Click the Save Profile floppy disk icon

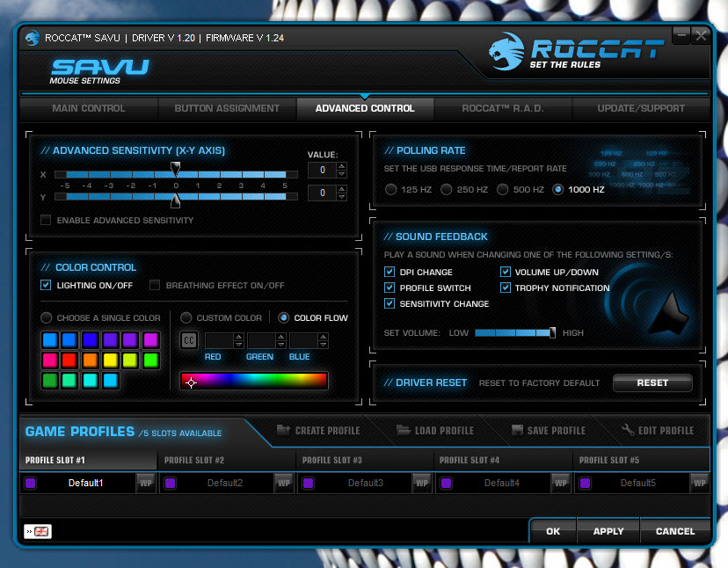pyautogui.click(x=517, y=430)
